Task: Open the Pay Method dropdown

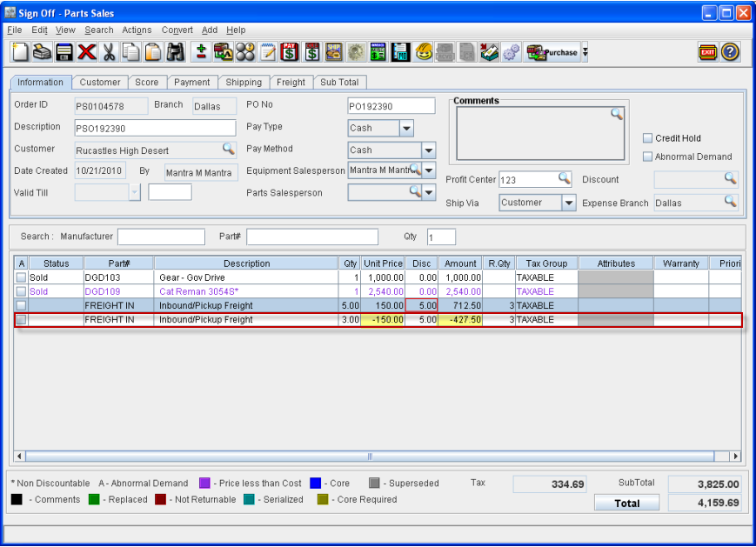Action: pos(428,150)
